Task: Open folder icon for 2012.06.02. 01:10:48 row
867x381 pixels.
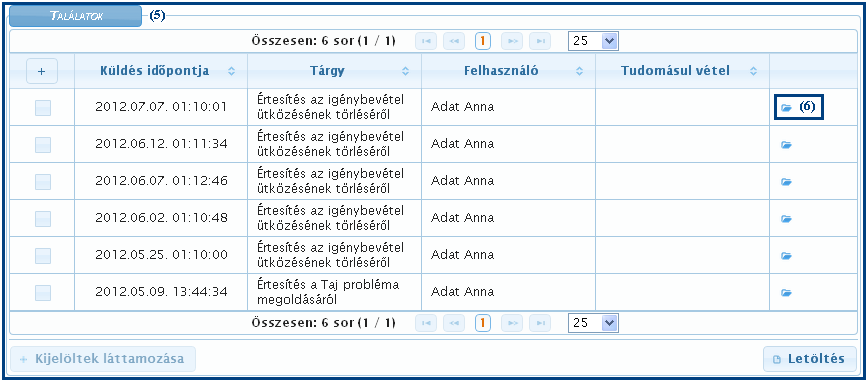Action: tap(786, 219)
